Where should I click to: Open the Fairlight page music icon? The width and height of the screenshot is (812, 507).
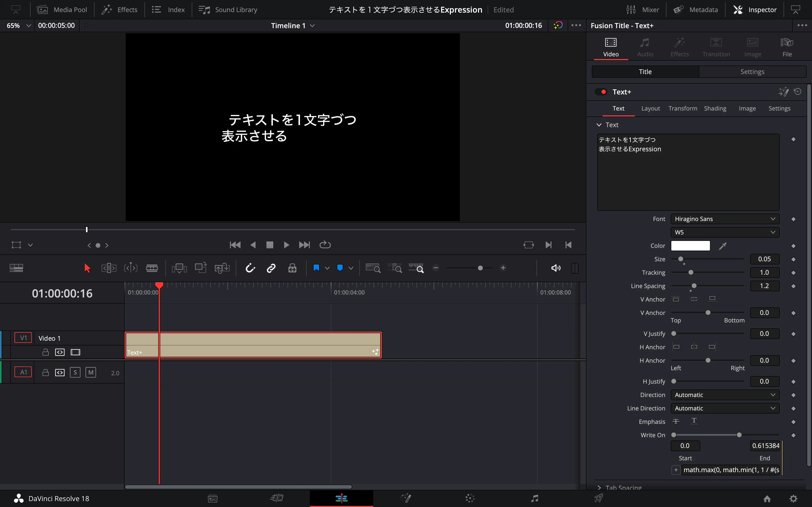point(535,498)
